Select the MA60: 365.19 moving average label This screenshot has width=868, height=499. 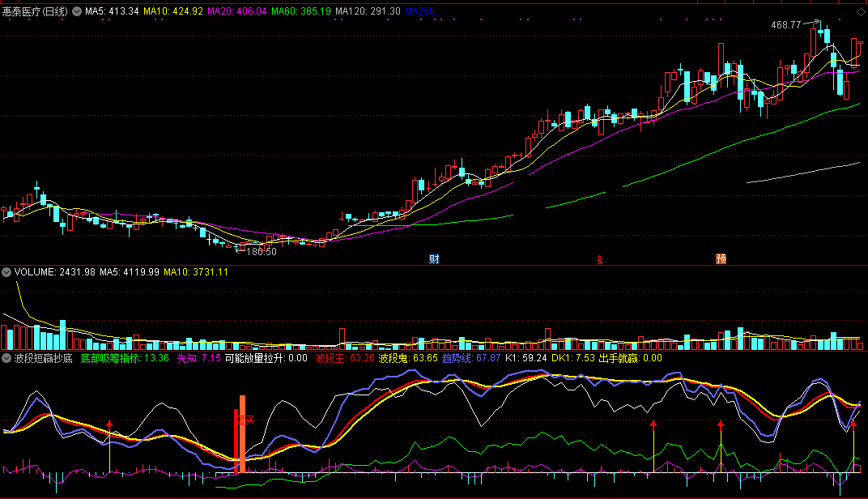(301, 11)
